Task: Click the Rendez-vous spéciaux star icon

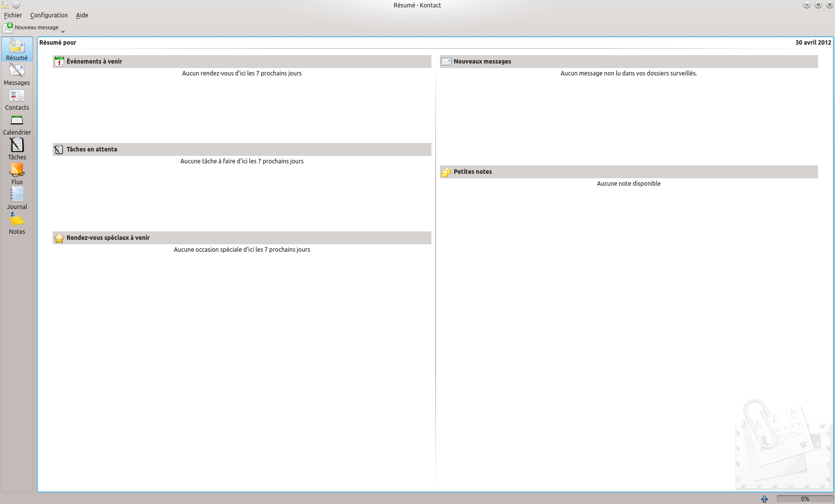Action: (59, 238)
